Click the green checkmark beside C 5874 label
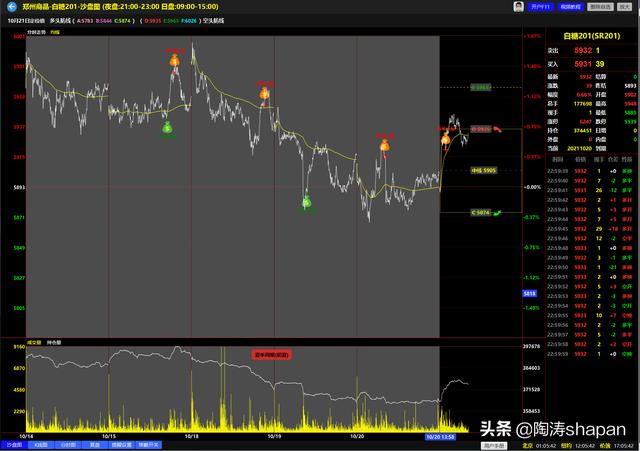The image size is (640, 451). [499, 213]
